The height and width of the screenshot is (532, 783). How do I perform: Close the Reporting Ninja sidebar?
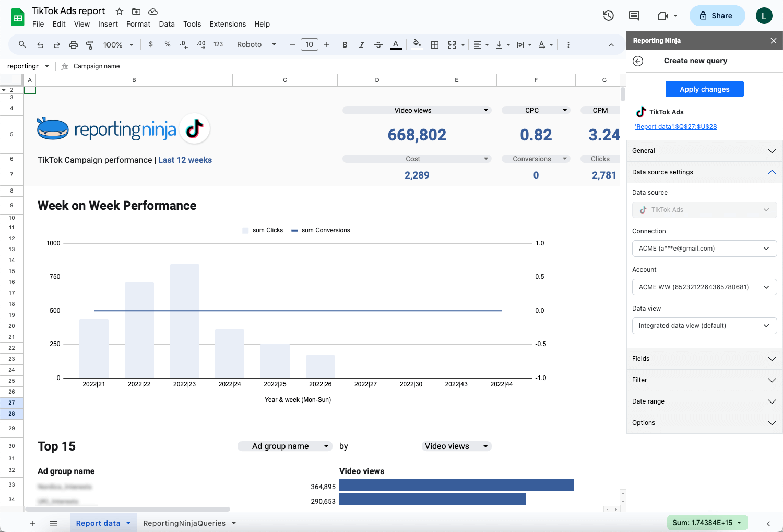(x=774, y=41)
